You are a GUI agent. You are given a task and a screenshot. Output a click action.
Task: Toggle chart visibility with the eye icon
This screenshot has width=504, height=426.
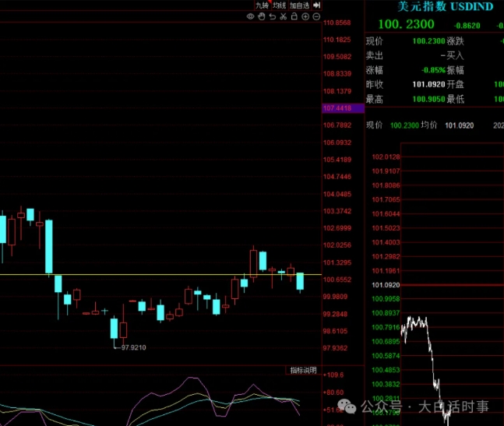(251, 16)
